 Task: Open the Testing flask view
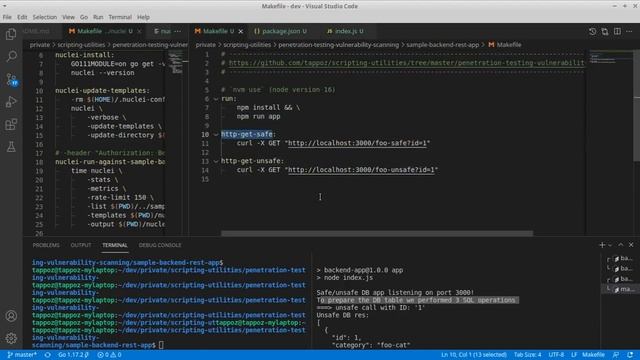(x=11, y=147)
